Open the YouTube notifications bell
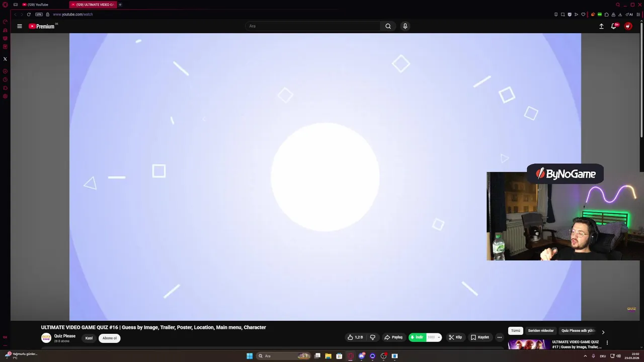This screenshot has height=362, width=644. 614,26
